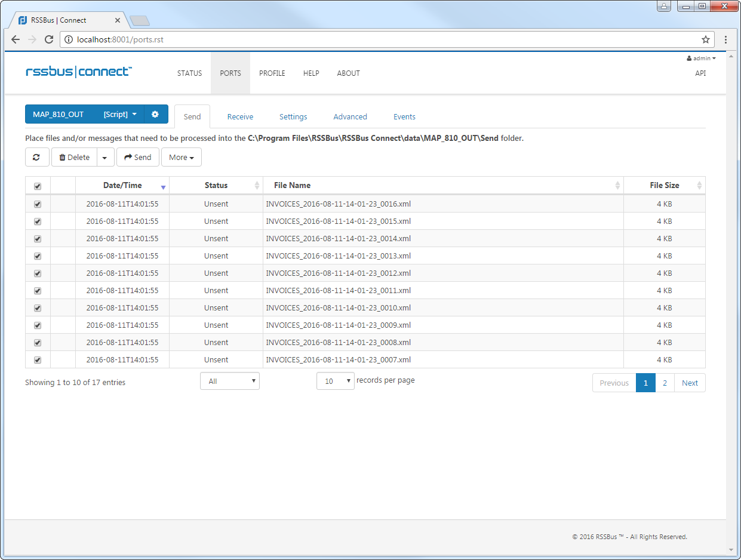Click browser forward arrow
Image resolution: width=741 pixels, height=560 pixels.
[x=32, y=39]
